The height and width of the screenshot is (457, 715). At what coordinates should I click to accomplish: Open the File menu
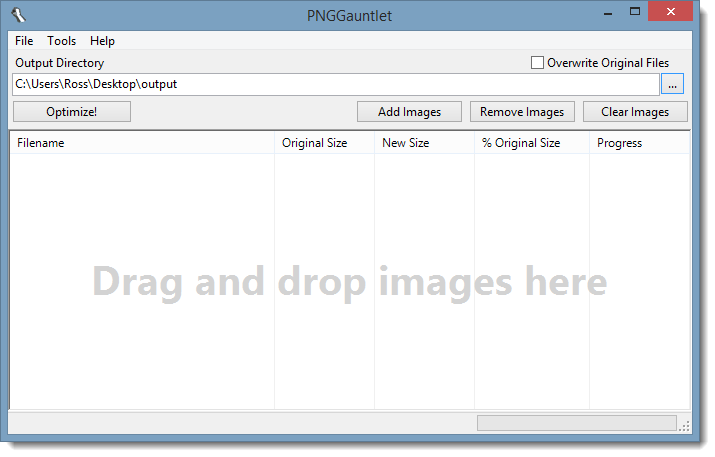point(24,41)
